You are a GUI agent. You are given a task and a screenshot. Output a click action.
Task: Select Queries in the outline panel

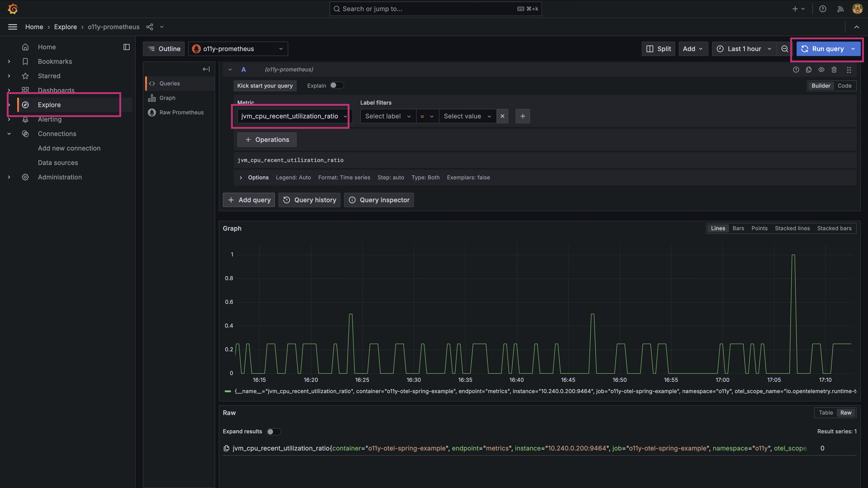point(180,84)
